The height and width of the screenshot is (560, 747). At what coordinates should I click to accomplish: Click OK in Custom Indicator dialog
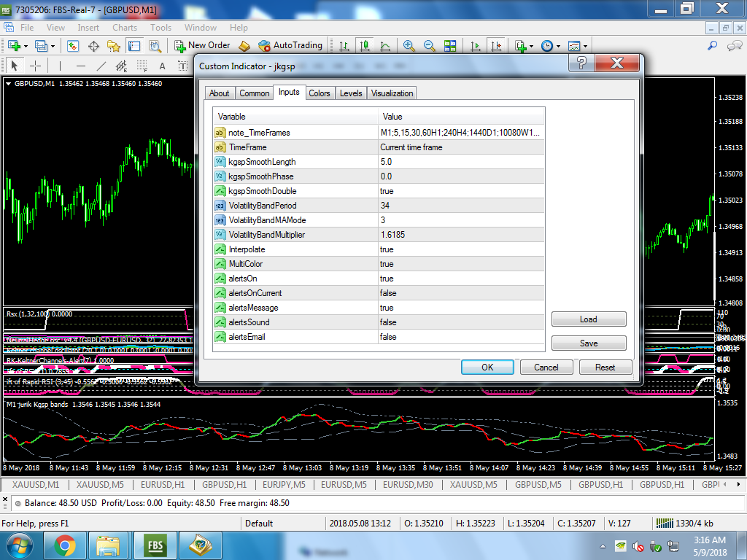[x=487, y=367]
